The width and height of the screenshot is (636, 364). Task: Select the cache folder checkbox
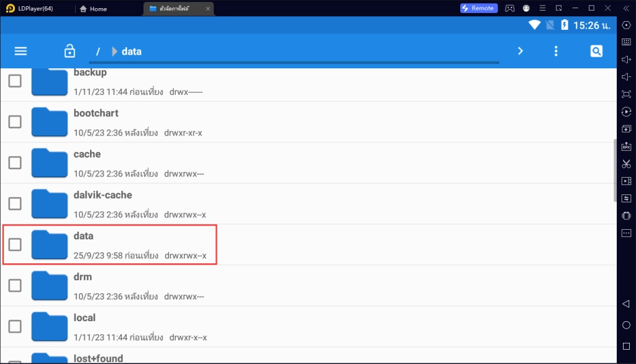[15, 163]
